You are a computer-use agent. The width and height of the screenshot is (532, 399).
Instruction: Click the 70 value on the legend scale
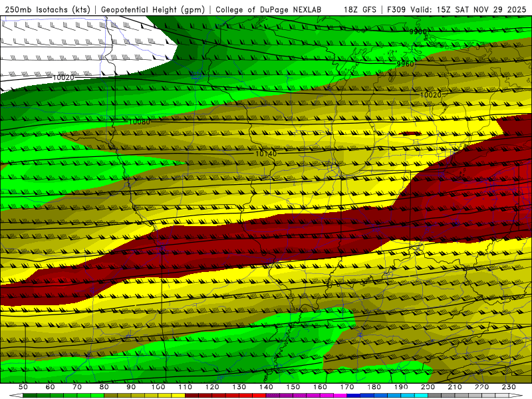77,387
